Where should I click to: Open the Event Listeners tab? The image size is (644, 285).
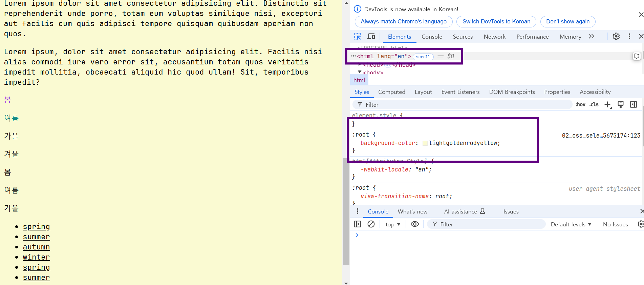(x=460, y=92)
